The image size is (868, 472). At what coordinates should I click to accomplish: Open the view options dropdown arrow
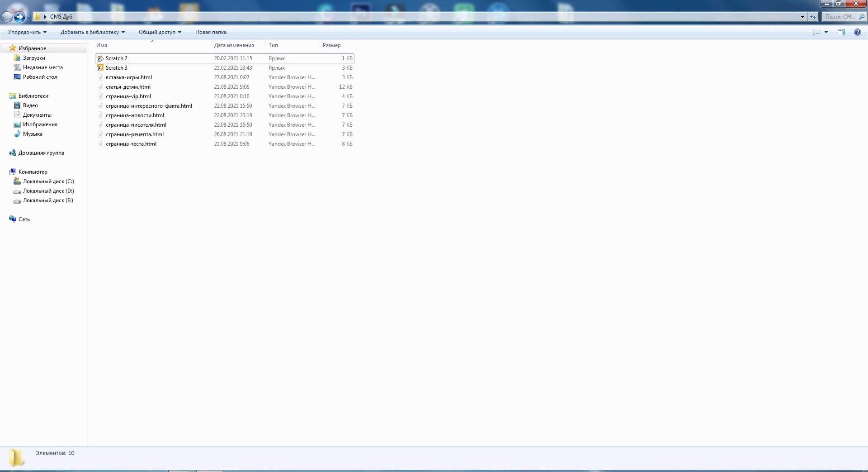click(x=826, y=32)
